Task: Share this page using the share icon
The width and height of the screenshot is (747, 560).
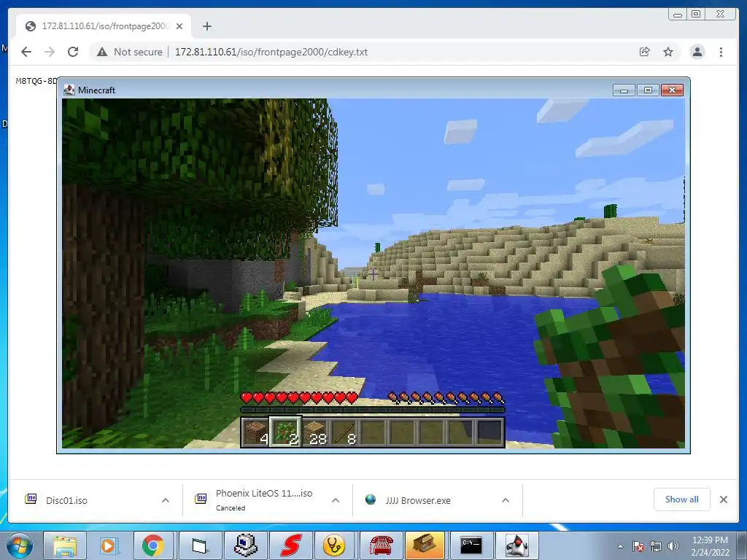Action: [x=645, y=52]
